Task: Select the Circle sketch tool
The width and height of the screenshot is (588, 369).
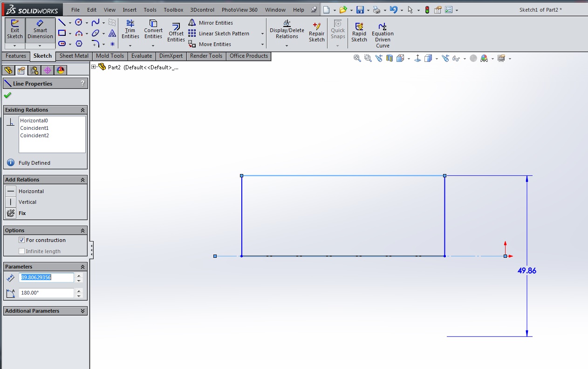Action: point(78,22)
